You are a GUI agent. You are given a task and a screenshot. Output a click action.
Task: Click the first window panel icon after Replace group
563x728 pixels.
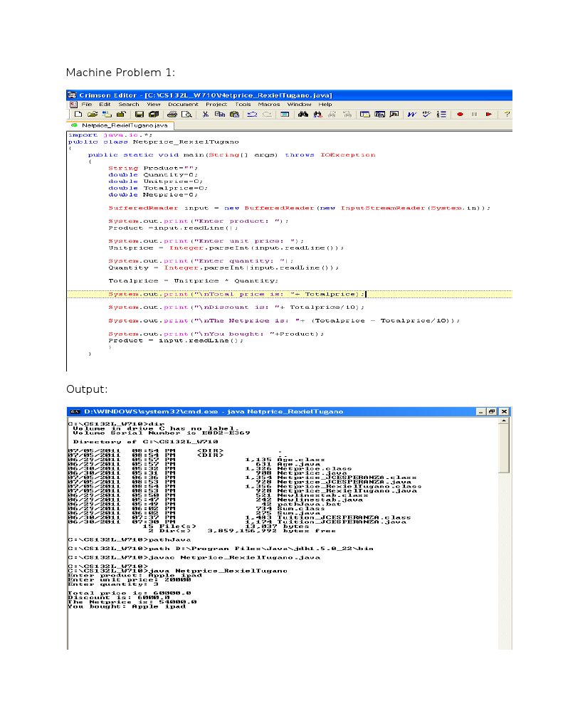(x=364, y=114)
